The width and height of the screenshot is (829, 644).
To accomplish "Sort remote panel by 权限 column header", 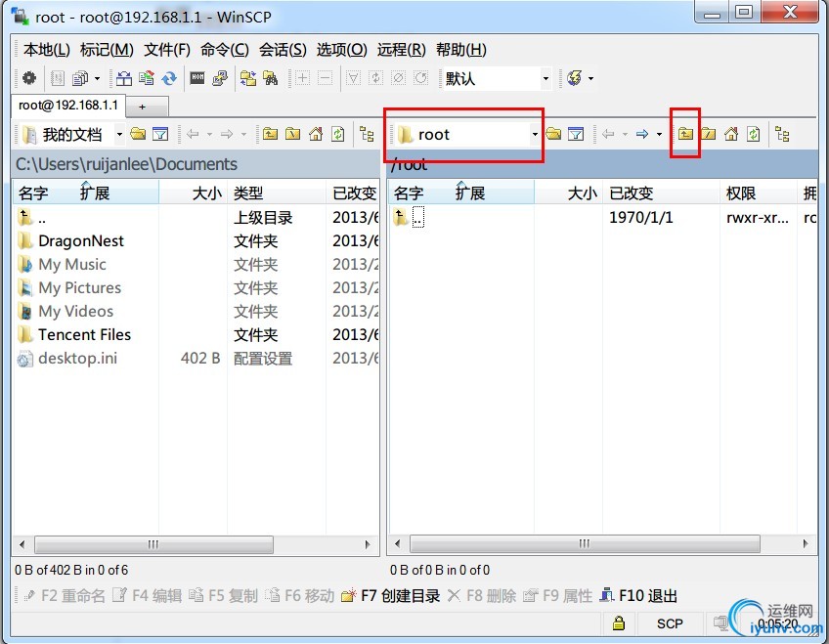I will 759,193.
